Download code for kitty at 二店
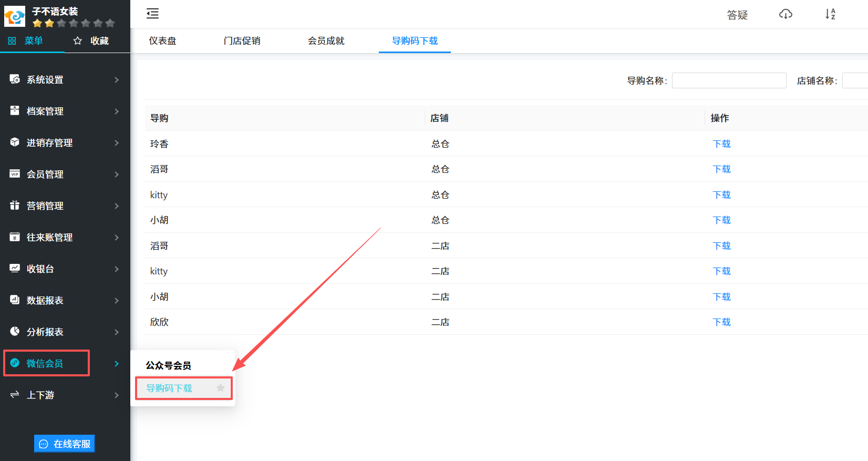 [721, 271]
